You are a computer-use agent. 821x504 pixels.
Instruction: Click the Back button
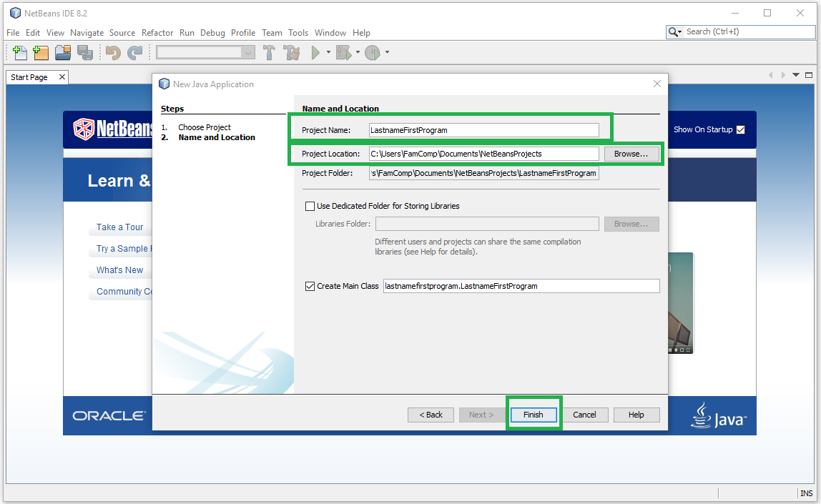[x=431, y=415]
